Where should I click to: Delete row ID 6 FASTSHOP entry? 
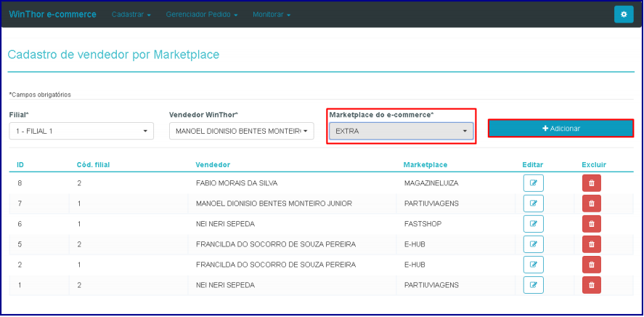(592, 224)
